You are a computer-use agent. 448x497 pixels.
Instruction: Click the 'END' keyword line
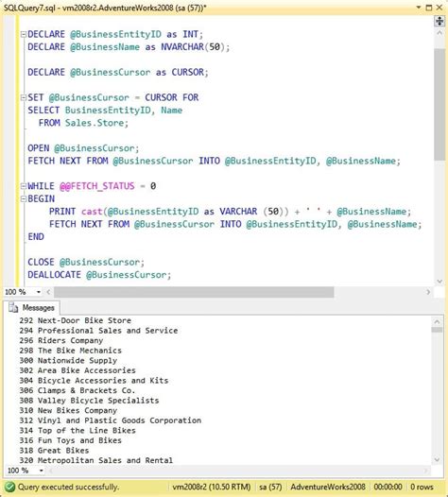(x=36, y=237)
